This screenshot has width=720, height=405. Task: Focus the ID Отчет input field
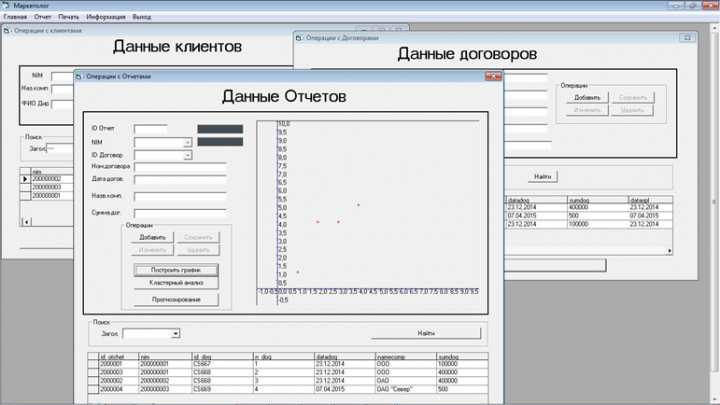coord(151,129)
